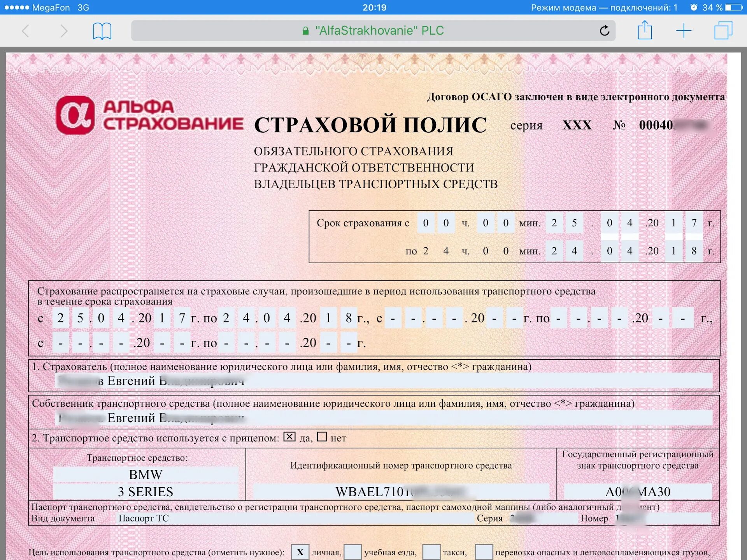
Task: Tap the MegaFon carrier label
Action: coord(51,7)
